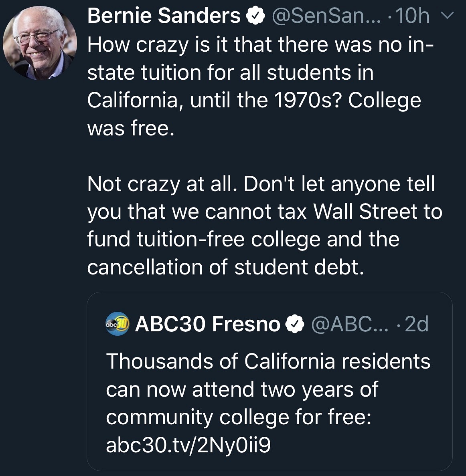Expand the tweet options chevron
Screen dimensions: 466x476
447,15
